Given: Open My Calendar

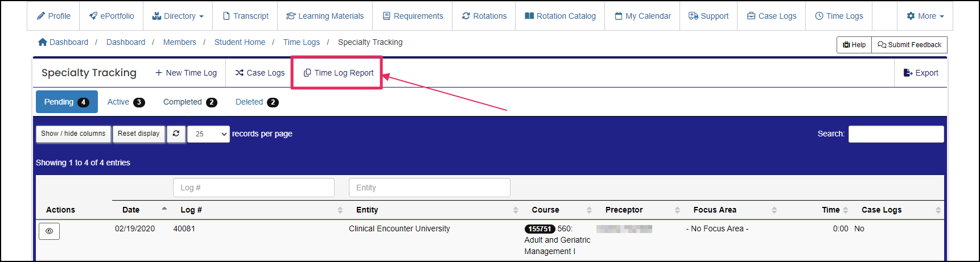Looking at the screenshot, I should click(x=643, y=16).
